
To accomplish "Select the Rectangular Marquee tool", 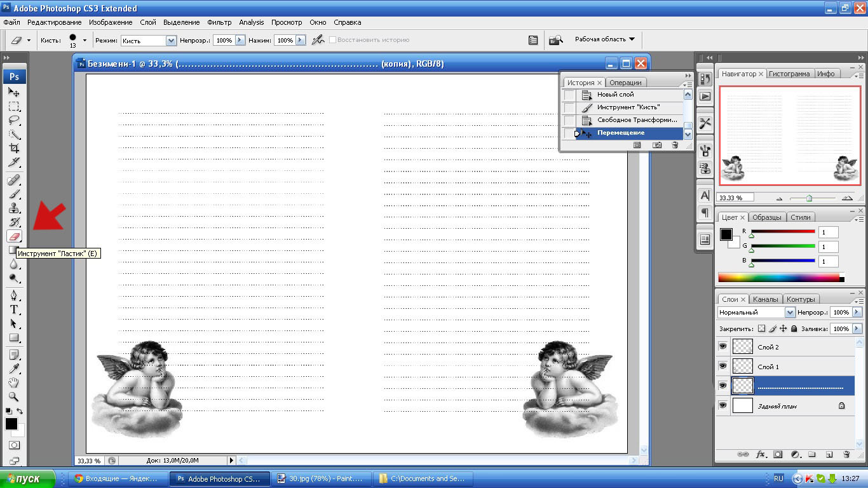I will pos(14,106).
